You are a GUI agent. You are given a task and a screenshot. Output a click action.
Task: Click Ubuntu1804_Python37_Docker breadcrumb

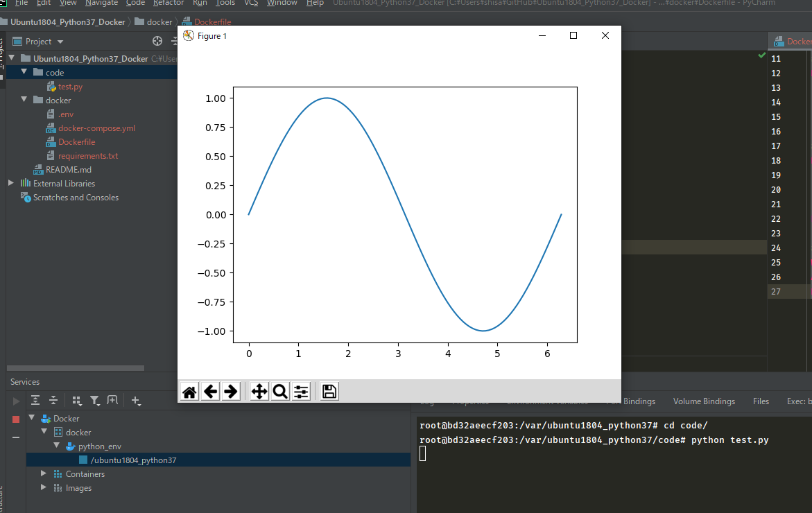67,21
